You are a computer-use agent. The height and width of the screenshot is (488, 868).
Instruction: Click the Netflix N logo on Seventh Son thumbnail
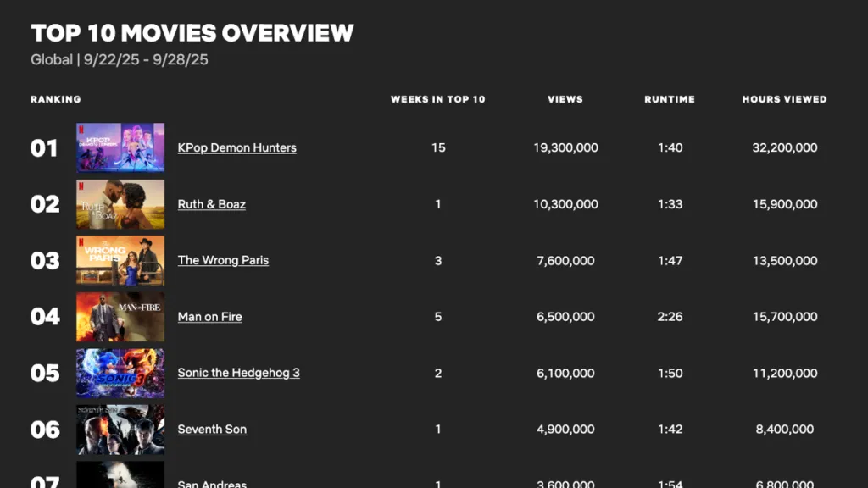(83, 412)
